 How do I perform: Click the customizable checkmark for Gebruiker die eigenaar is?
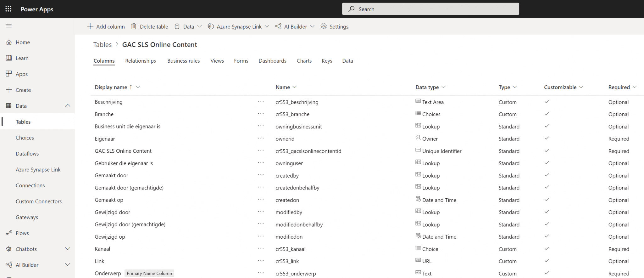click(547, 163)
